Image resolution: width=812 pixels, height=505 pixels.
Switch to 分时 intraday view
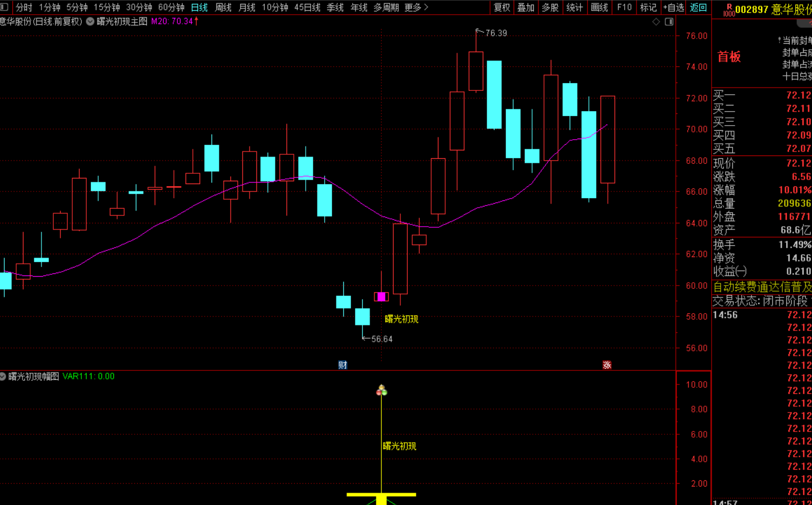click(24, 7)
